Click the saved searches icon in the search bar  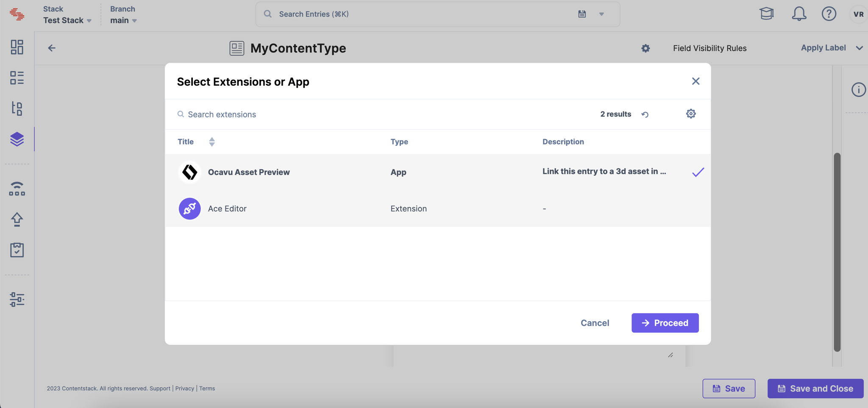pyautogui.click(x=582, y=14)
